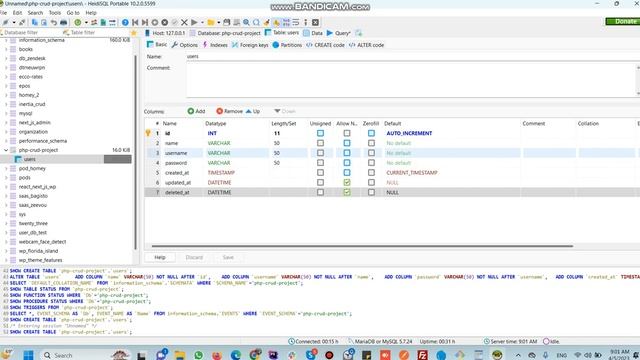Open File Explorer from the taskbar
640x360 pixels.
180,355
